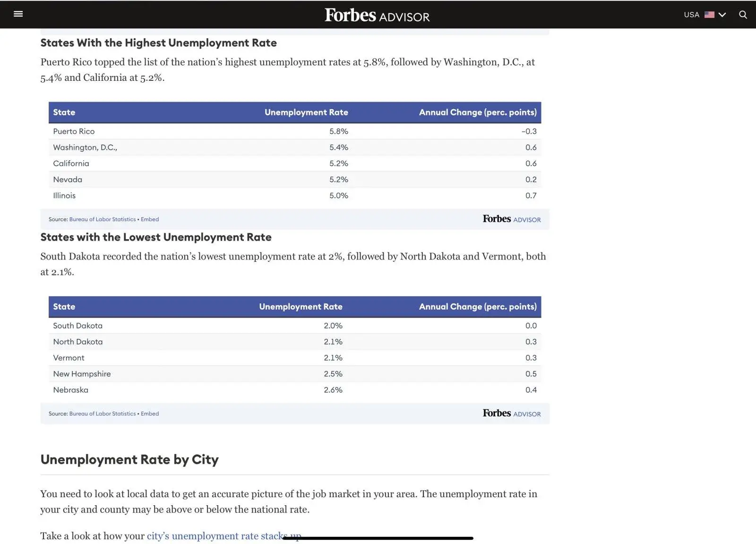Viewport: 756px width, 544px height.
Task: Open the search magnifier icon
Action: click(x=743, y=15)
